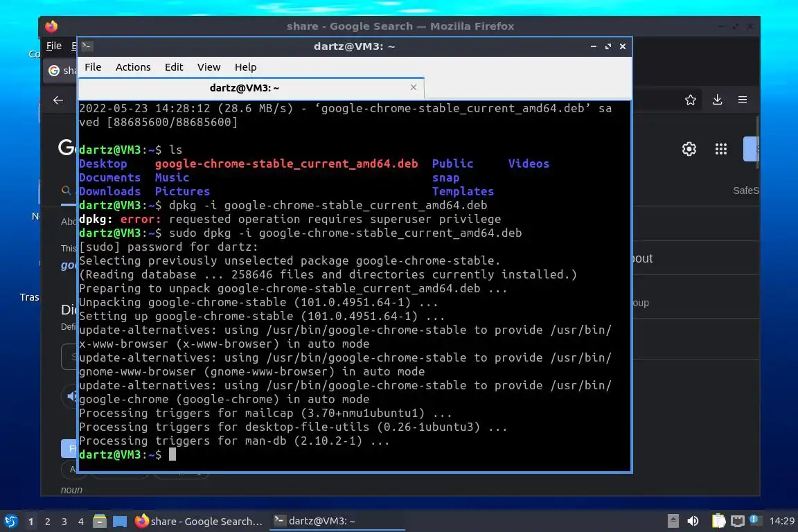Viewport: 798px width, 532px height.
Task: Open the Help menu in terminal
Action: pos(245,67)
